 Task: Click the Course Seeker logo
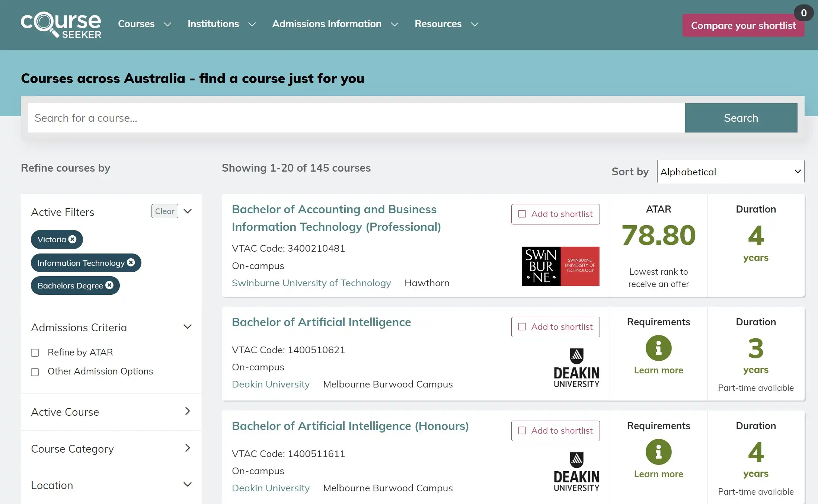pyautogui.click(x=61, y=25)
